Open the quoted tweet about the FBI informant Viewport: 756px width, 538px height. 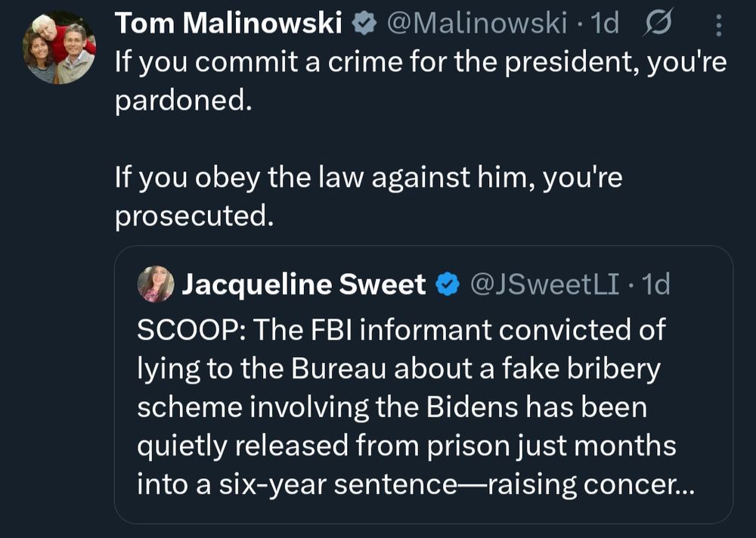click(x=423, y=407)
